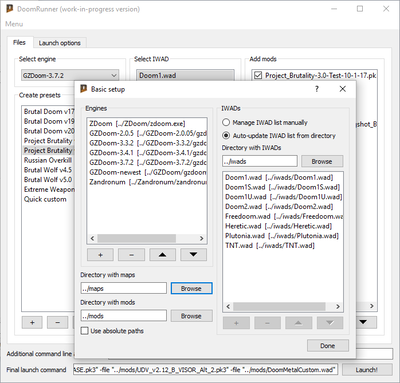Open the Select engine GZDoom-3.7.2 dropdown
The height and width of the screenshot is (383, 400).
pyautogui.click(x=70, y=75)
